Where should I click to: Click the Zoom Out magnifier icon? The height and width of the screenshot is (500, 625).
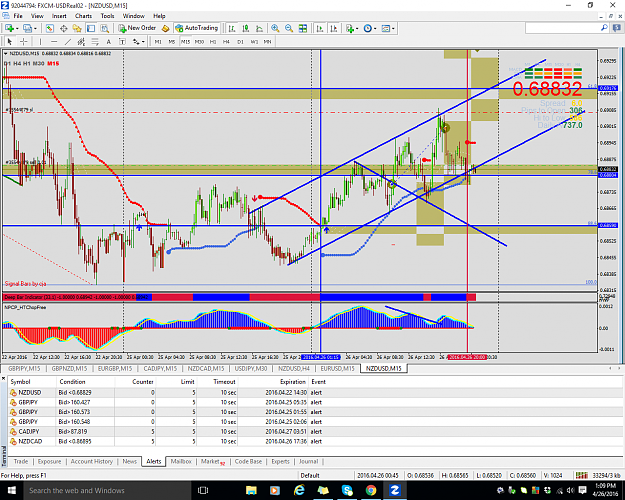click(289, 28)
